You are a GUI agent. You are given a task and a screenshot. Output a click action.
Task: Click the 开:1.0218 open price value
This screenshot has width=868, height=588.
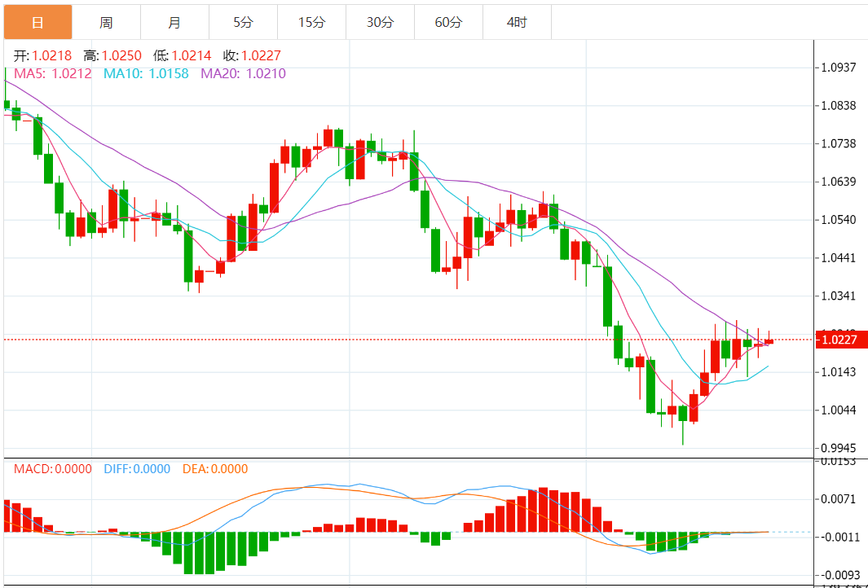[x=42, y=56]
